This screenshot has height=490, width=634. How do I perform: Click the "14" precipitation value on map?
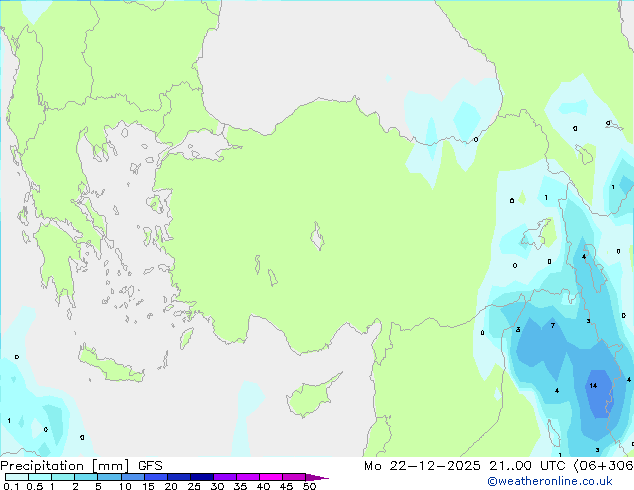click(593, 386)
